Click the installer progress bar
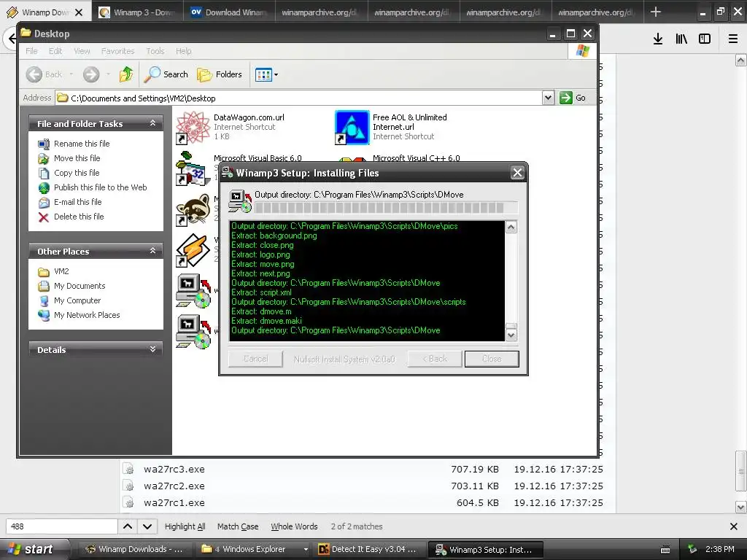The width and height of the screenshot is (747, 560). (387, 208)
